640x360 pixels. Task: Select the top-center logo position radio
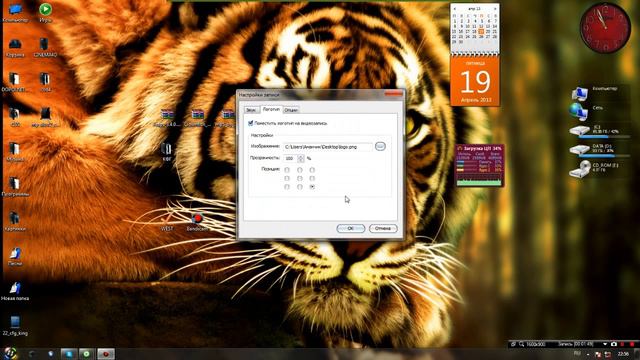pos(300,170)
